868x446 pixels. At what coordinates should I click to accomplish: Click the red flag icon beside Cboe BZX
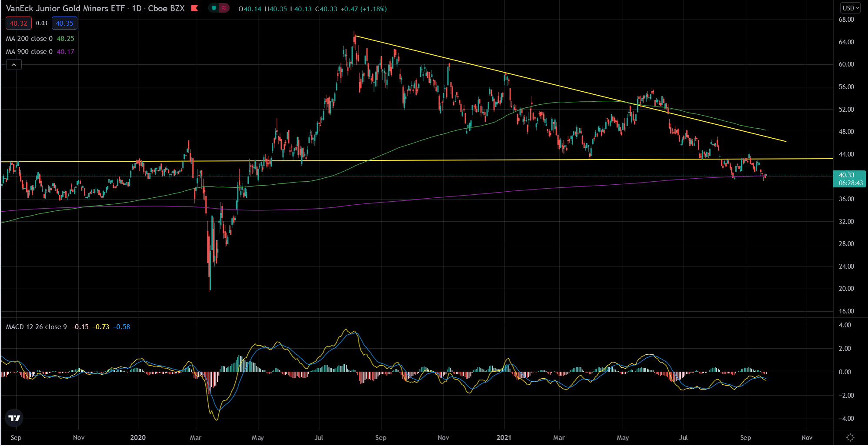click(195, 8)
